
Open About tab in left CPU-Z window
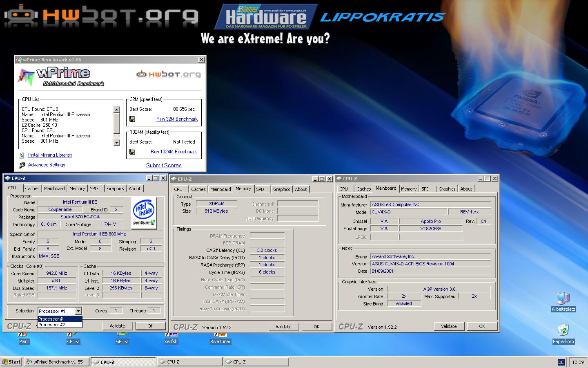click(135, 188)
